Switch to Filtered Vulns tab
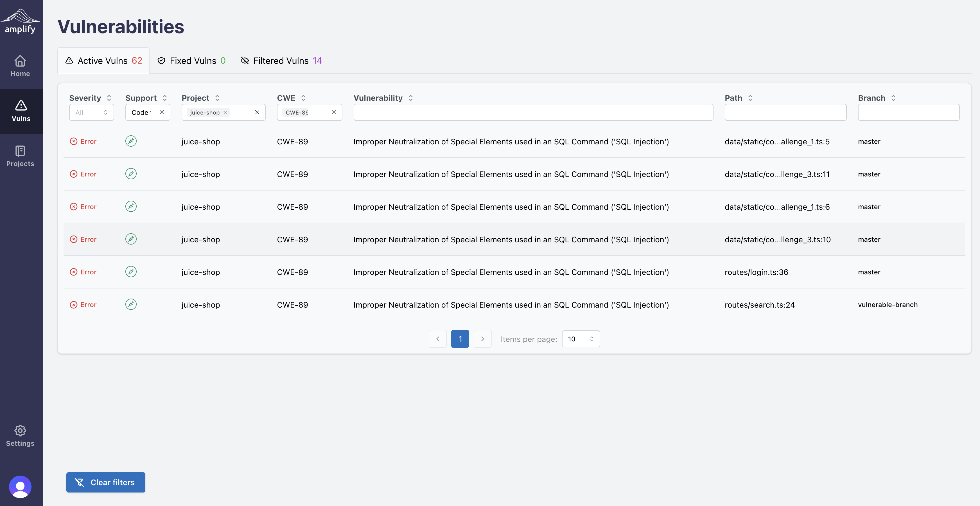 [x=281, y=61]
